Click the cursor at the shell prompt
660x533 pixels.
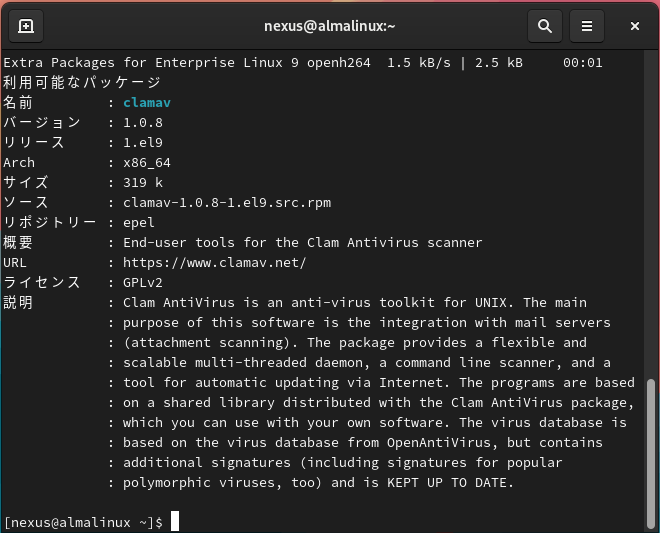pyautogui.click(x=174, y=522)
